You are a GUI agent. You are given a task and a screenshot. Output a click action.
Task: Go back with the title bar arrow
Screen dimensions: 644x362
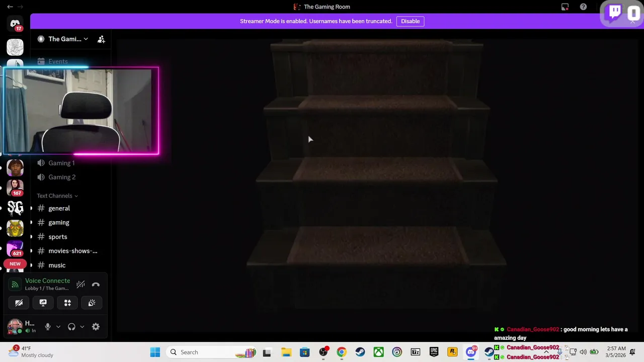pos(10,7)
